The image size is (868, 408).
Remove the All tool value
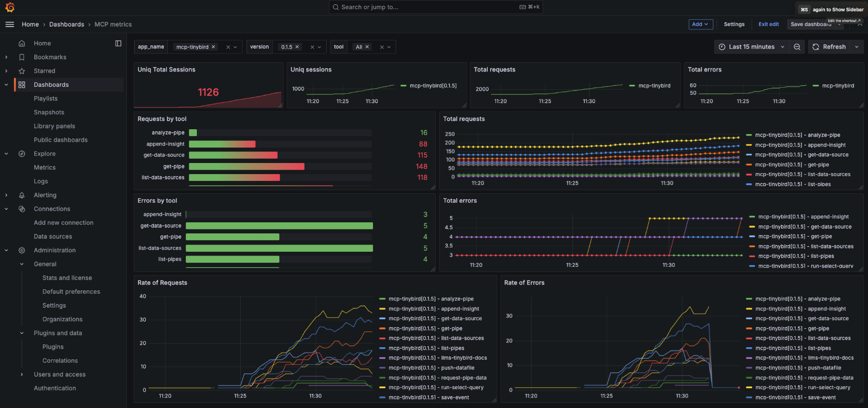point(367,47)
